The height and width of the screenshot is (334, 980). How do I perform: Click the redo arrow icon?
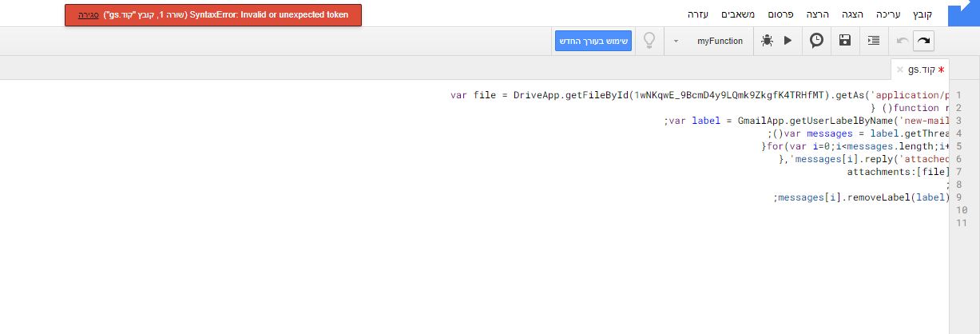point(923,41)
